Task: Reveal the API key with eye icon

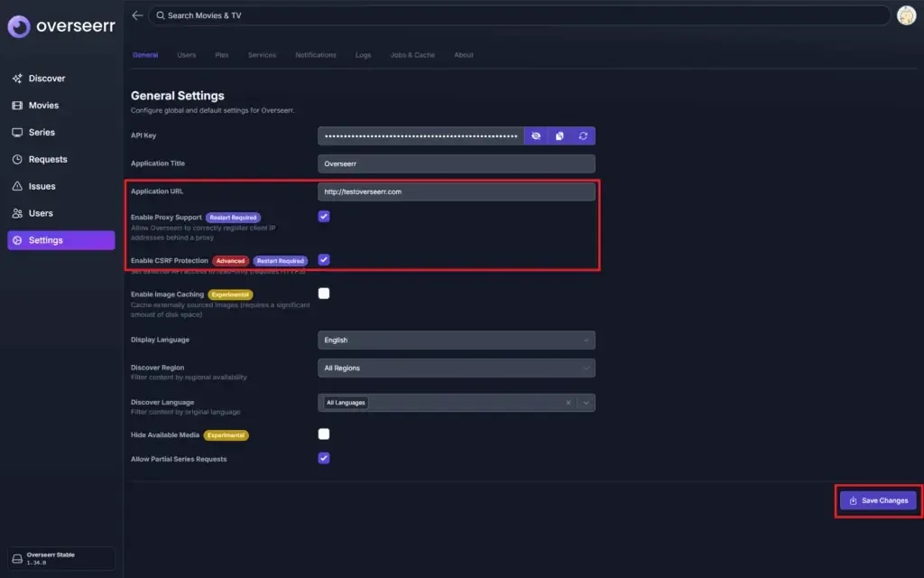Action: tap(536, 135)
